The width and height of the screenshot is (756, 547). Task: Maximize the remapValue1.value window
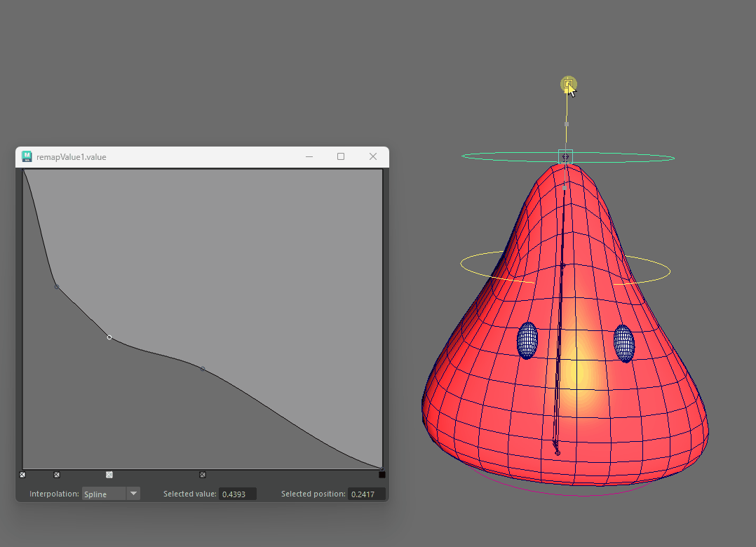click(341, 156)
